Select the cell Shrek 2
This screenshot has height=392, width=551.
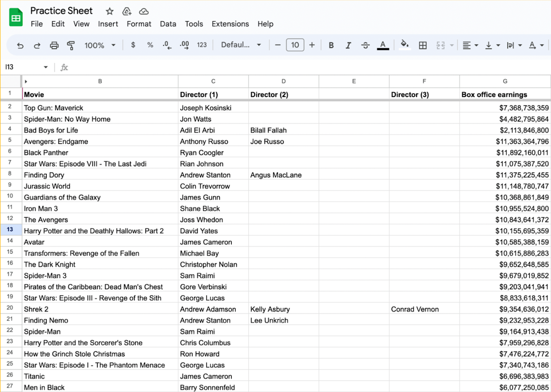point(100,309)
